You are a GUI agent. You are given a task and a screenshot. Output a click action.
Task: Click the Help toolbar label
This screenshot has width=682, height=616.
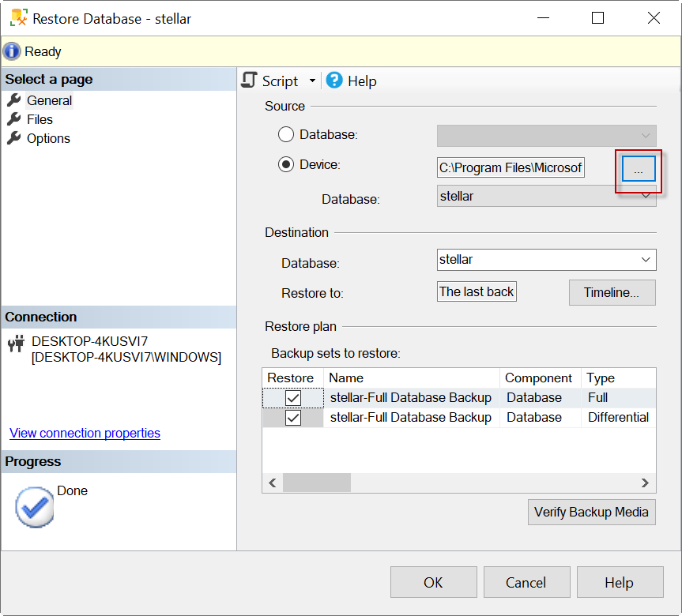[362, 81]
